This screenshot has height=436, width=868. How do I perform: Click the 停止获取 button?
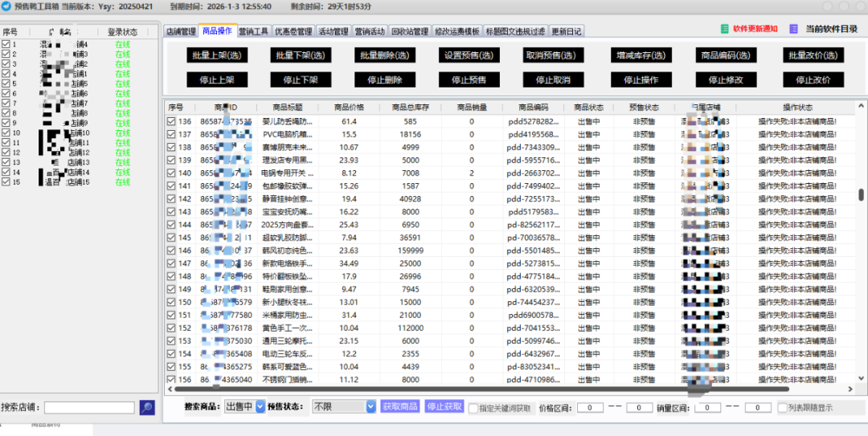(x=444, y=406)
